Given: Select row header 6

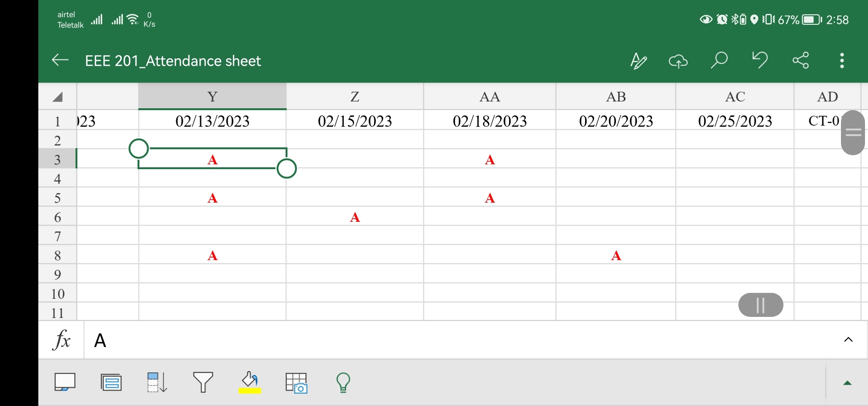Looking at the screenshot, I should 57,217.
